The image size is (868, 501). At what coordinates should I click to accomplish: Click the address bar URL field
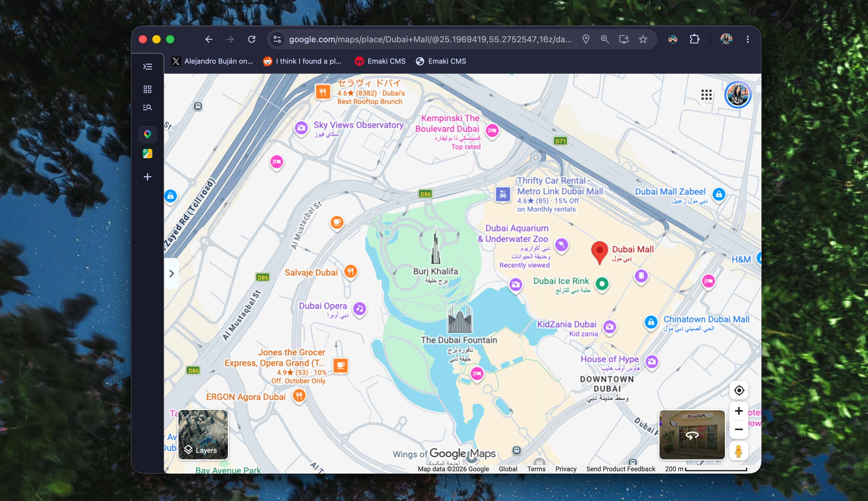430,39
